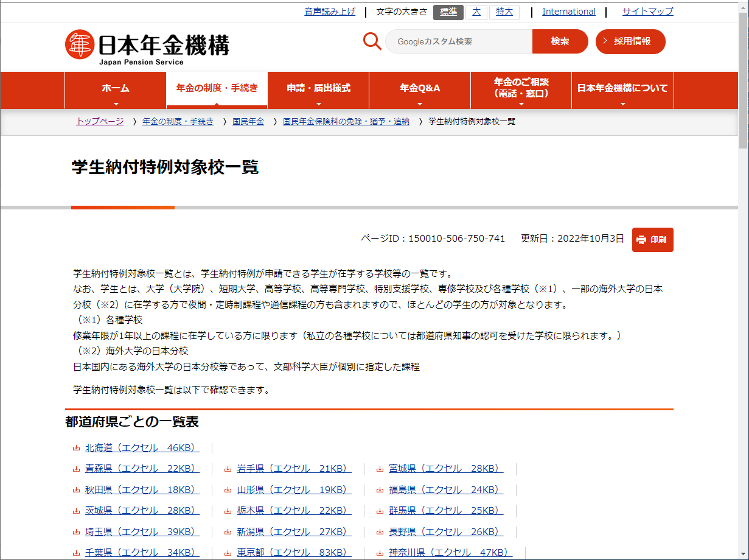Viewport: 749px width, 560px height.
Task: Open the 年金Q&A menu item
Action: click(420, 90)
